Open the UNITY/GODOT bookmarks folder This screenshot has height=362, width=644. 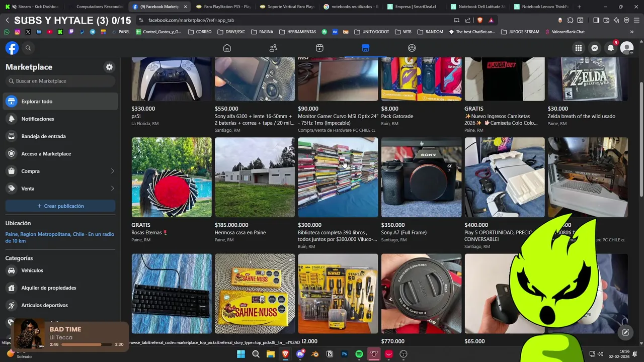click(x=371, y=32)
